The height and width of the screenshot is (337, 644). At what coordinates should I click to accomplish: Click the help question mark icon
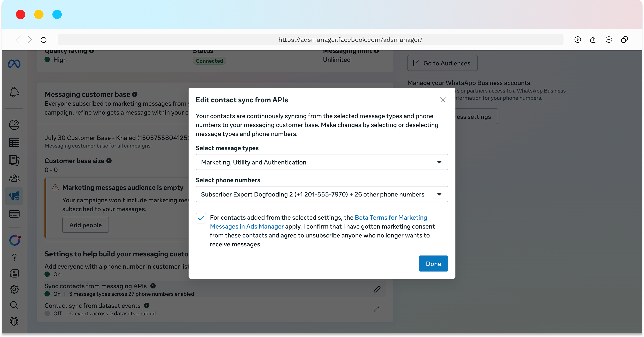(x=14, y=257)
